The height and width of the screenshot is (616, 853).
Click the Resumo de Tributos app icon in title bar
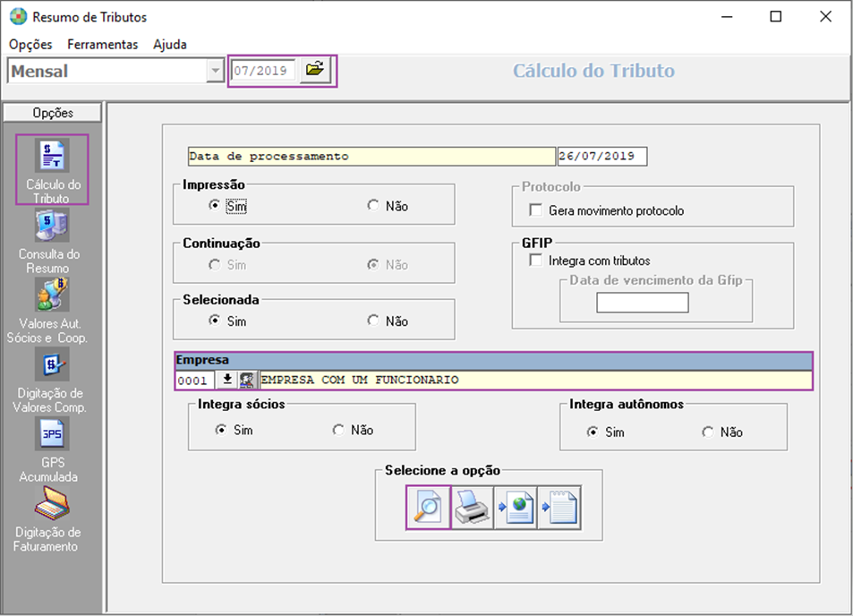tap(18, 17)
